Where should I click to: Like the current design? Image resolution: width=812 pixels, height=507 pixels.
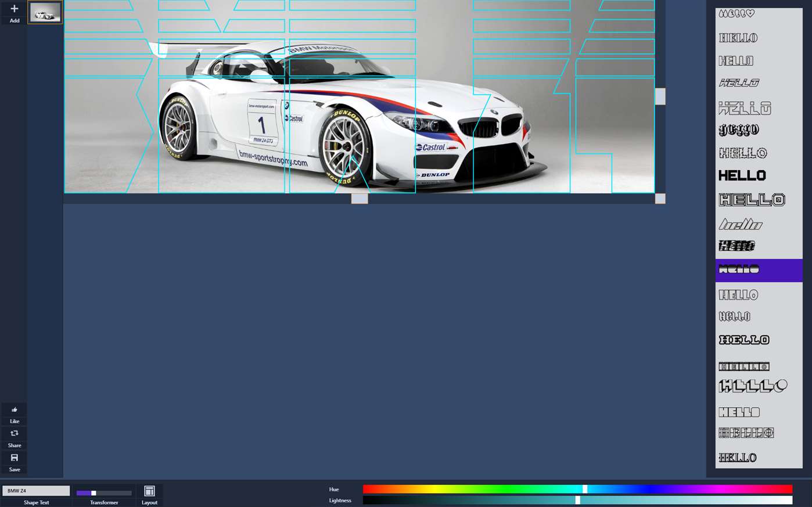coord(14,414)
